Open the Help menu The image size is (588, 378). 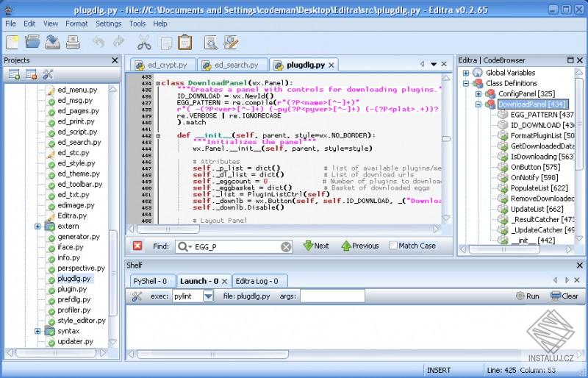(160, 24)
